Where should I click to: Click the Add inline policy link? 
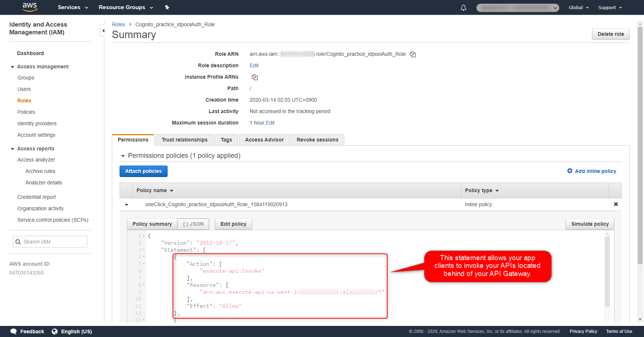coord(595,171)
